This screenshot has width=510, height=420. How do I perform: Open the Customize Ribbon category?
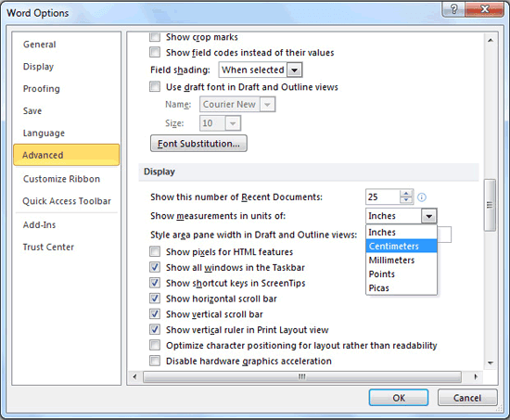(67, 179)
